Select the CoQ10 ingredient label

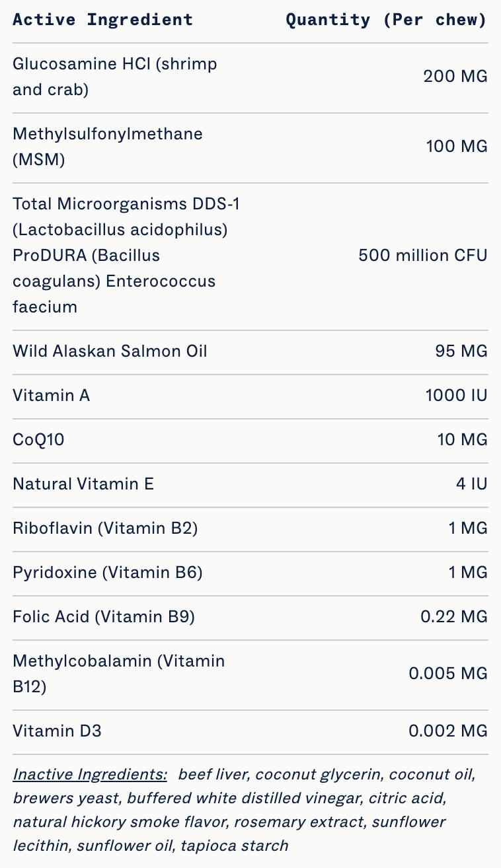pyautogui.click(x=38, y=439)
